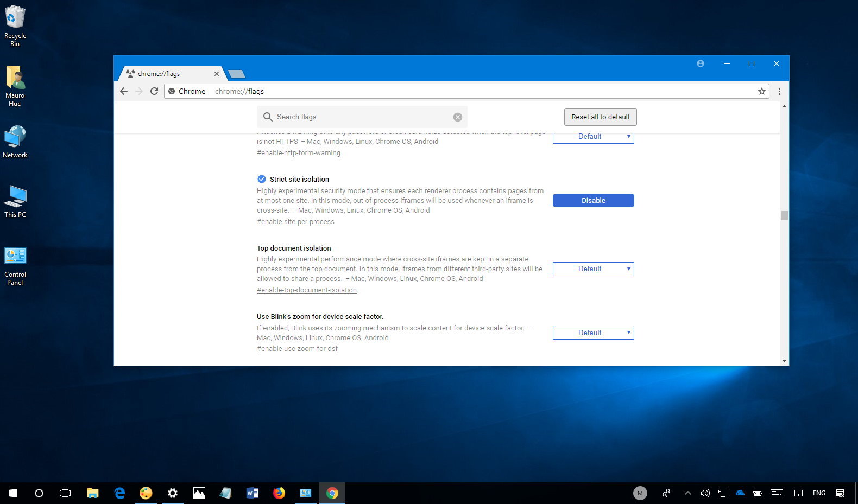This screenshot has width=858, height=504.
Task: Launch Firefox from the taskbar
Action: coord(279,493)
